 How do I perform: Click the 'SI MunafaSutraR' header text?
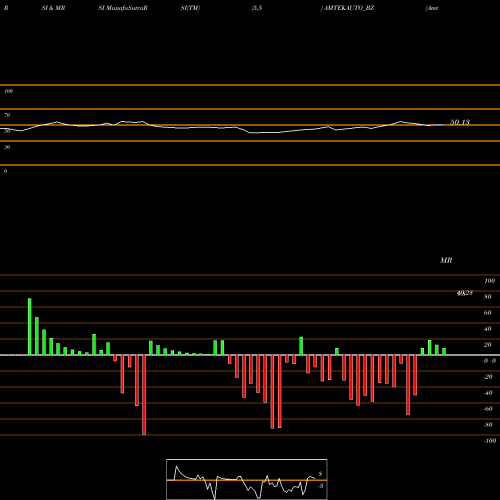point(123,8)
